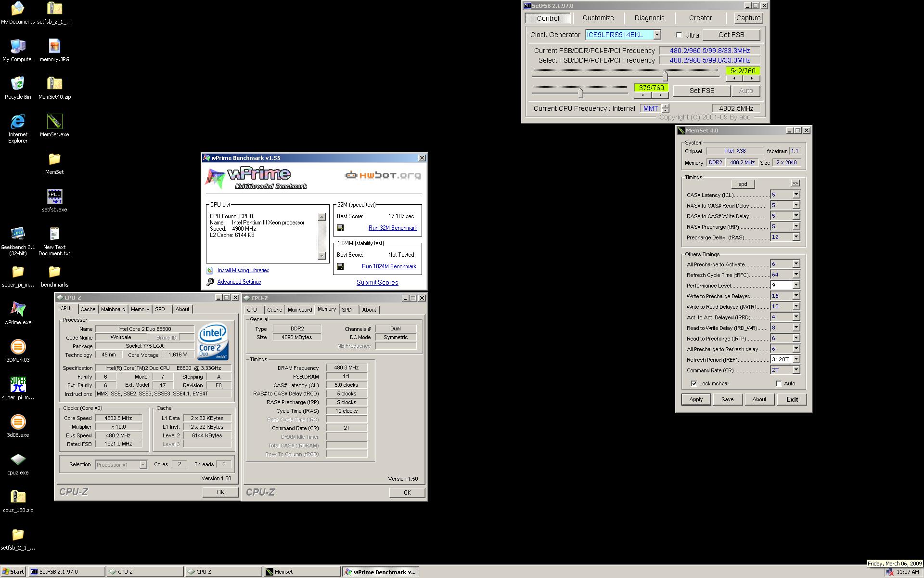The height and width of the screenshot is (578, 924).
Task: Expand Refresh Cycle Time (tRFC) dropdown
Action: [796, 275]
